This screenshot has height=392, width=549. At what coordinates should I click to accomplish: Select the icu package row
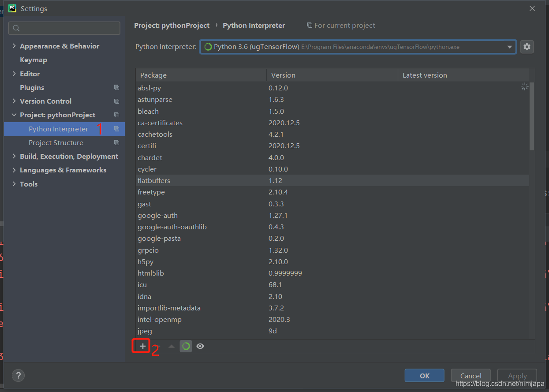pyautogui.click(x=332, y=285)
